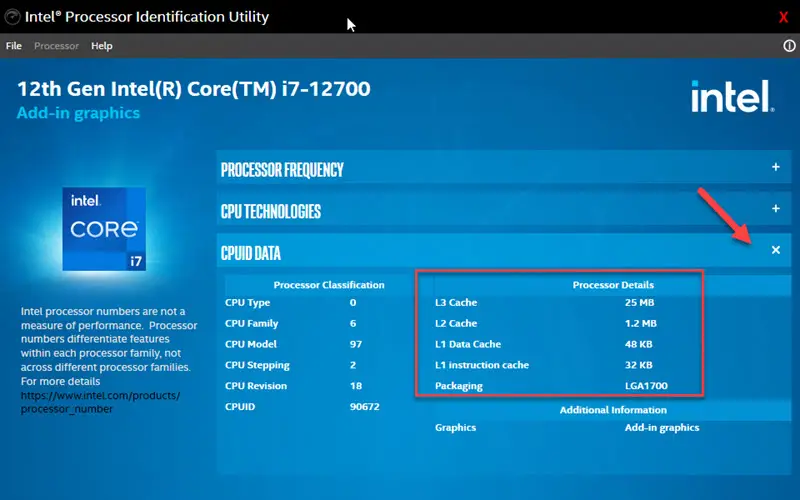Image resolution: width=800 pixels, height=500 pixels.
Task: Select L1 instruction cache value 32 KB
Action: pos(639,365)
